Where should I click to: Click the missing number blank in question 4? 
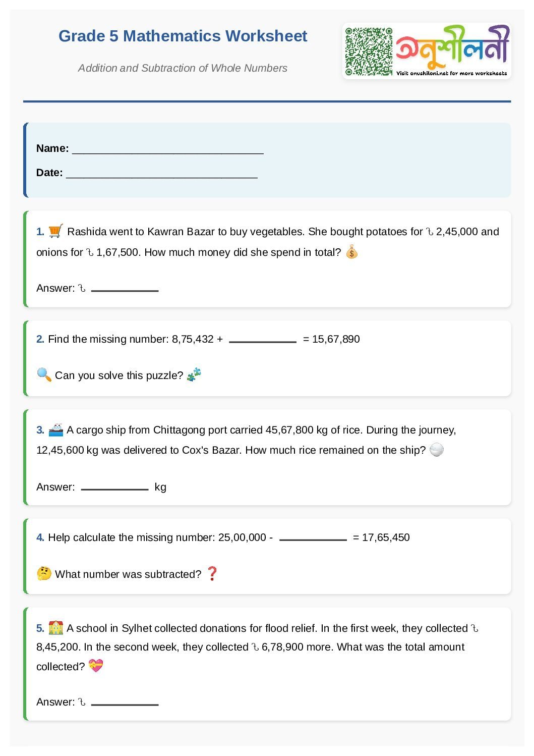click(313, 538)
